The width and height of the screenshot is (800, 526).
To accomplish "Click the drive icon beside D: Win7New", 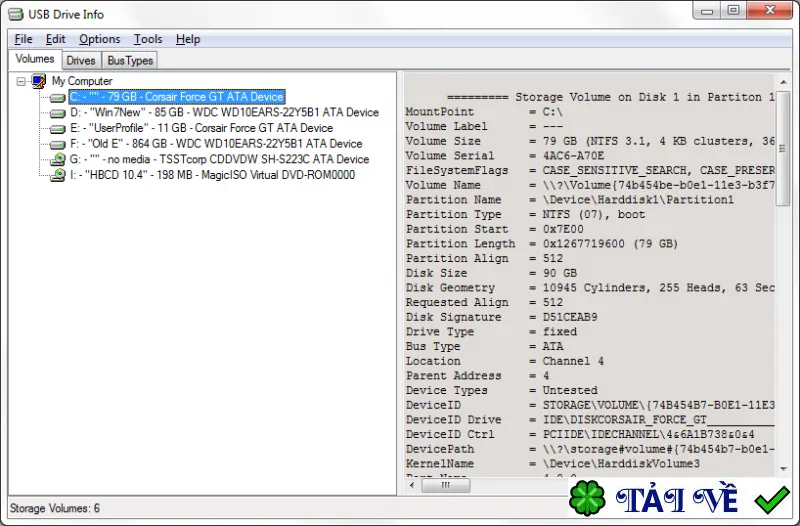I will [x=57, y=113].
